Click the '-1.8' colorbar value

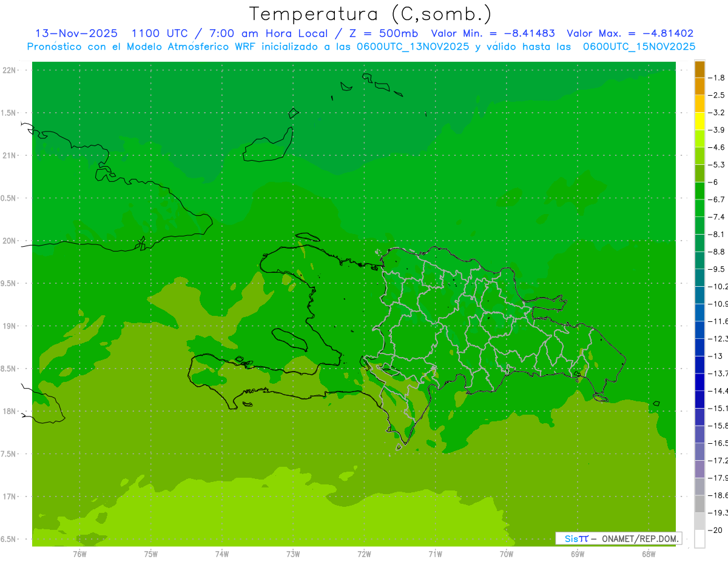[718, 78]
